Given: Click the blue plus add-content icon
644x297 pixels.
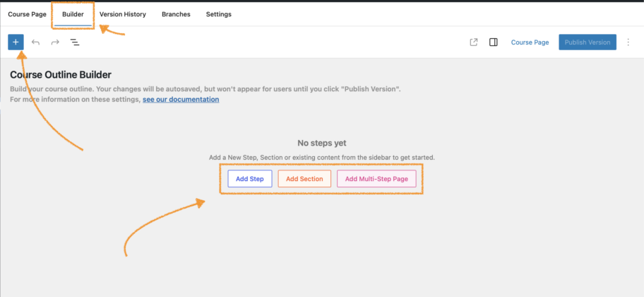Looking at the screenshot, I should [16, 42].
